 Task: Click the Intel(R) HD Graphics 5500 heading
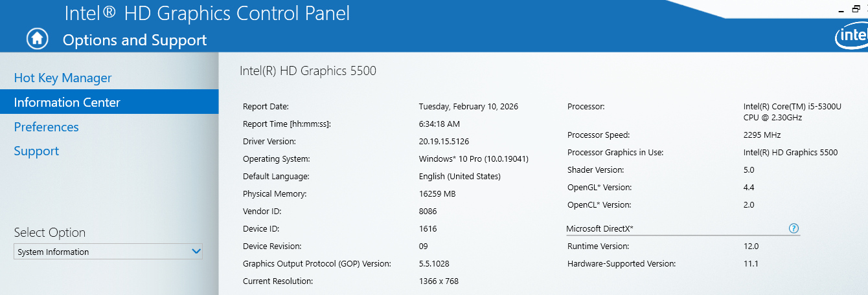[308, 71]
